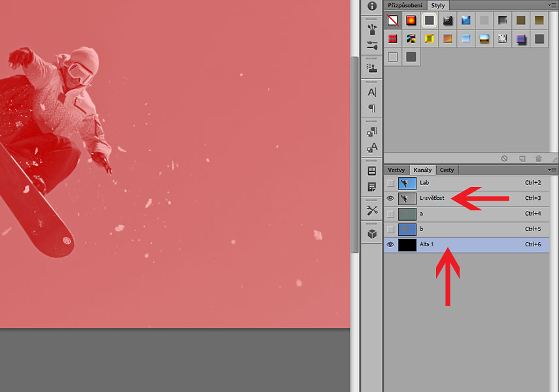Click the Ctrl+6 shortcut text

[533, 244]
